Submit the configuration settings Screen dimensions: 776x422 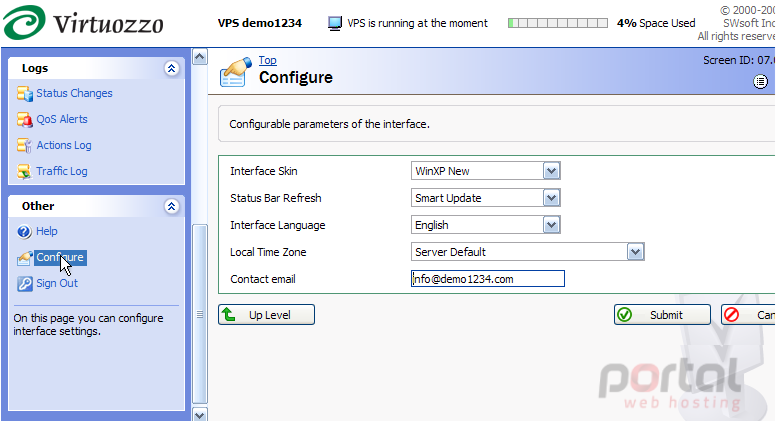662,315
